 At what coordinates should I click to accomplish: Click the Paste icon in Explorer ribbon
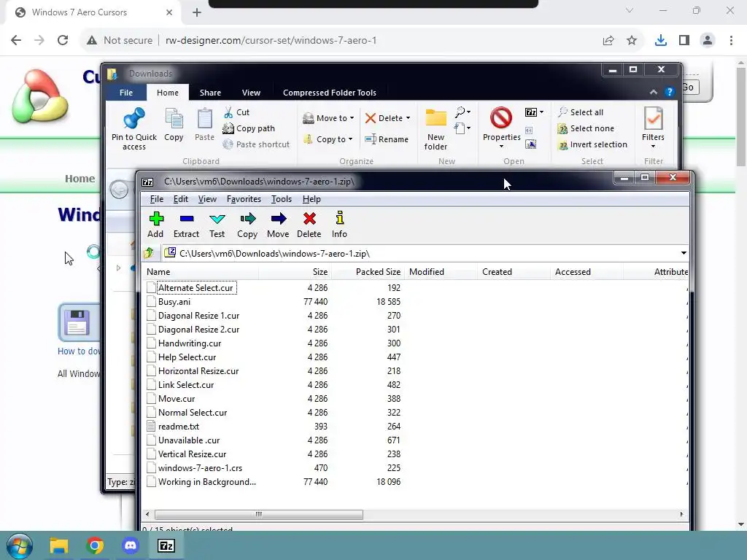205,125
